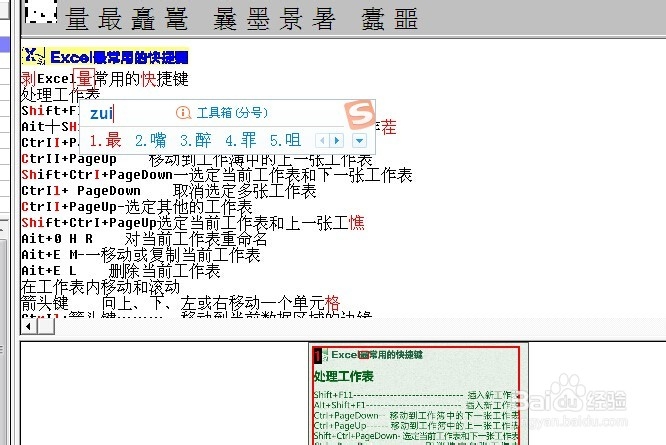Screen dimensions: 666x445
Task: Choose 景 in the top suggestion bar
Action: (291, 19)
